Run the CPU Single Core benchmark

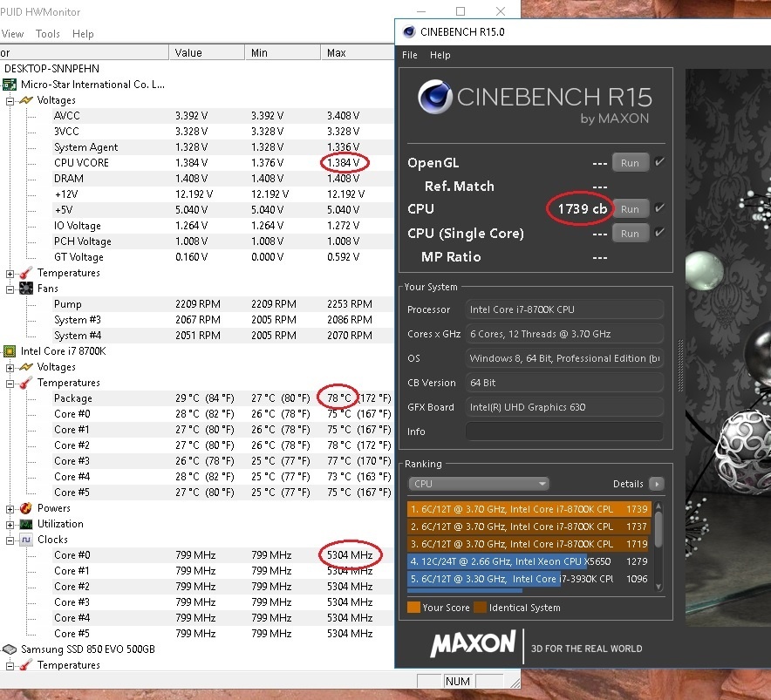[x=631, y=234]
